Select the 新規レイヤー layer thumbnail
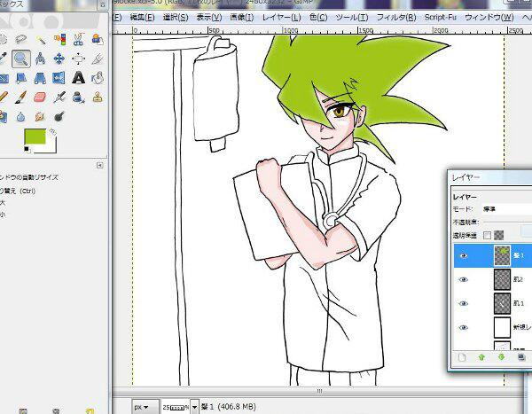Viewport: 532px width, 414px height. click(502, 327)
